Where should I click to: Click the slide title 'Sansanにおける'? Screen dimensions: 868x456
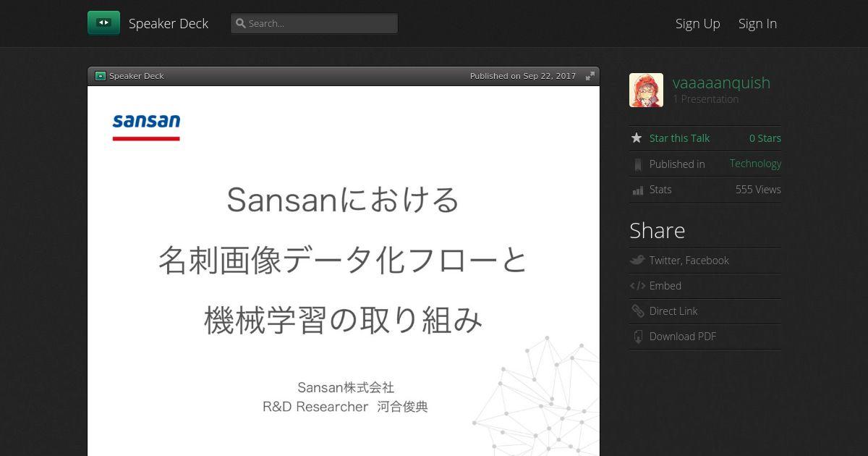click(343, 200)
